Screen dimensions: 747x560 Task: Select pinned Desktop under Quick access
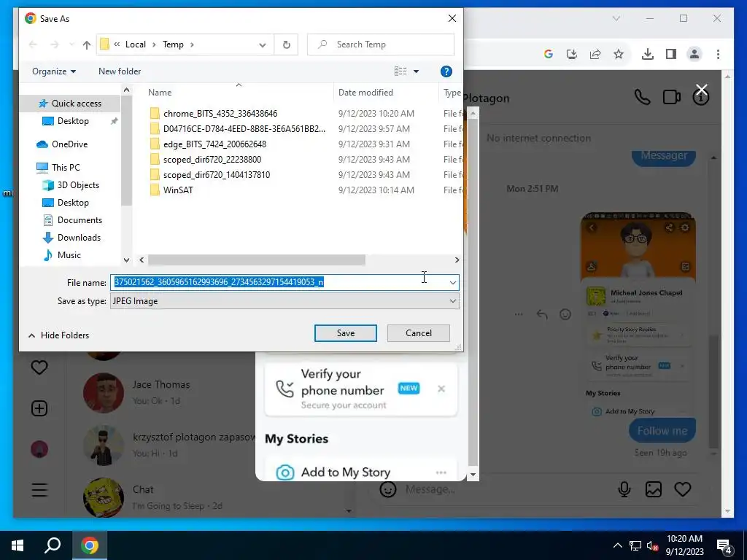click(x=73, y=121)
